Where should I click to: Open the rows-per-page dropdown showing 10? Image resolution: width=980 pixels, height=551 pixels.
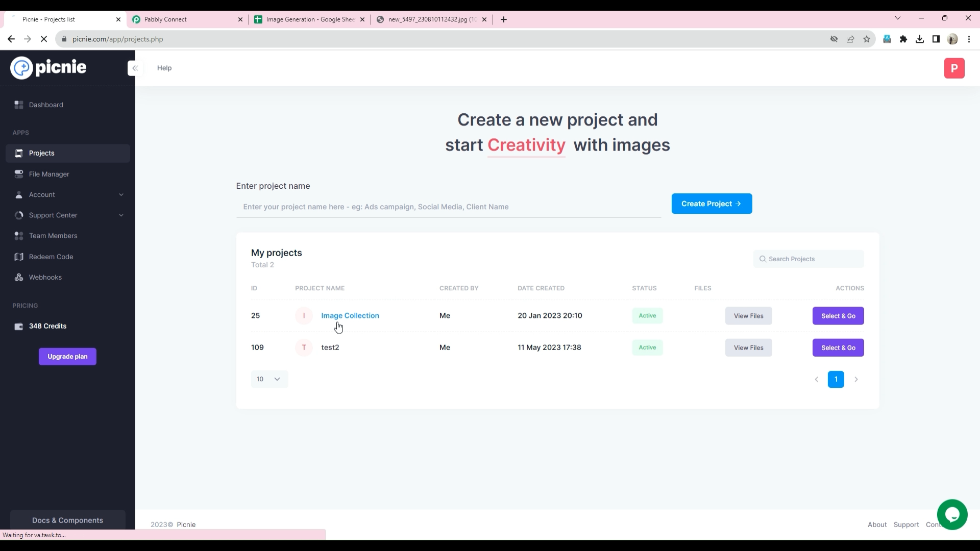coord(269,379)
